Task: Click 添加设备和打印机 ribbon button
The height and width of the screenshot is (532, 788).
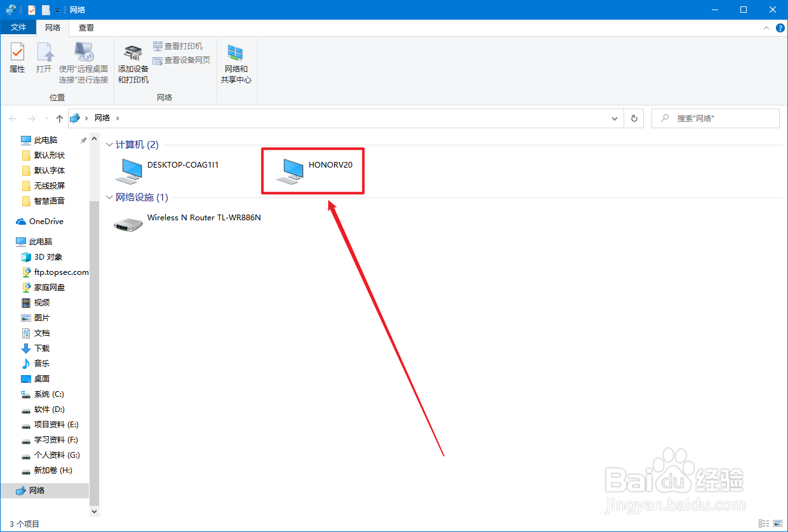Action: (133, 63)
